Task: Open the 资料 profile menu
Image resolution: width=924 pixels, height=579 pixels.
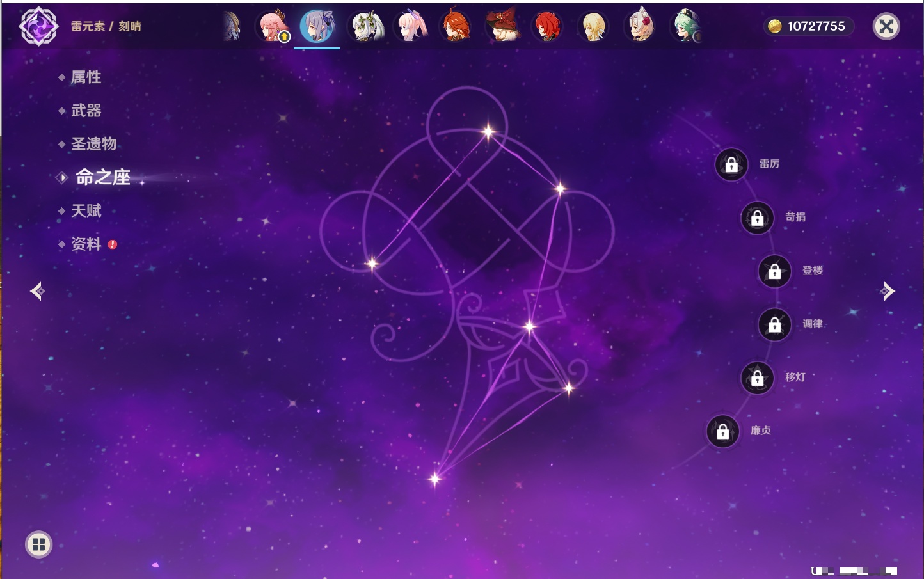Action: point(86,244)
